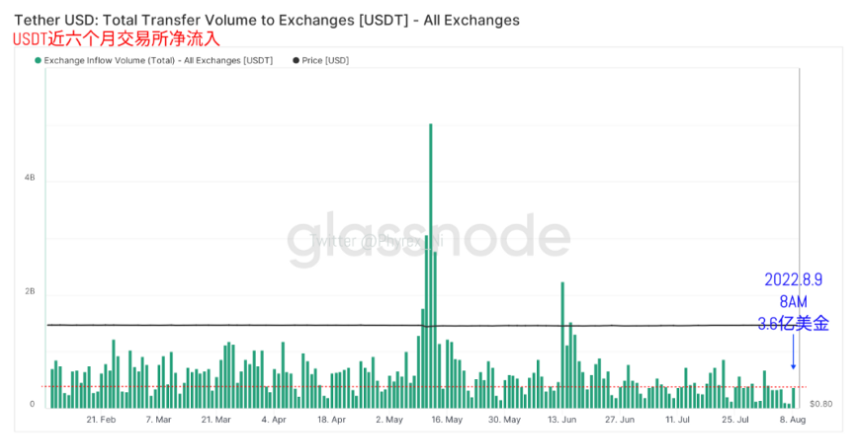Click the chart title Tether USD text
847x441 pixels.
[x=56, y=21]
